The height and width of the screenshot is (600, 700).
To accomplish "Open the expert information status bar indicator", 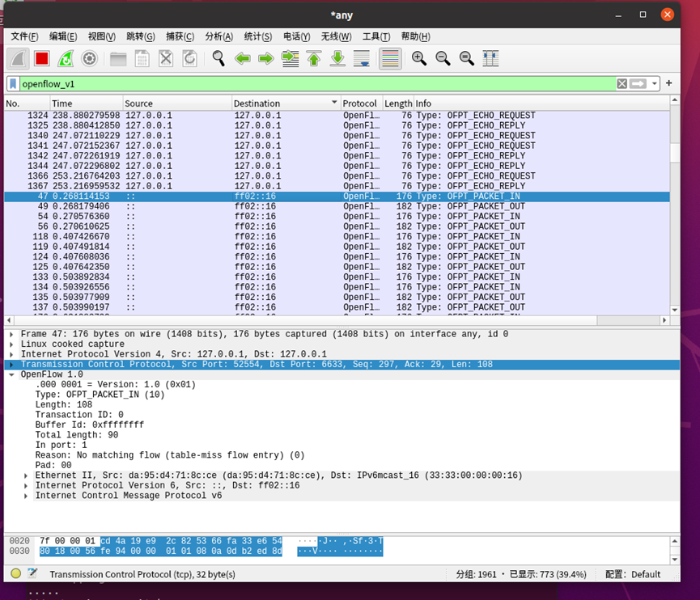I will [16, 574].
